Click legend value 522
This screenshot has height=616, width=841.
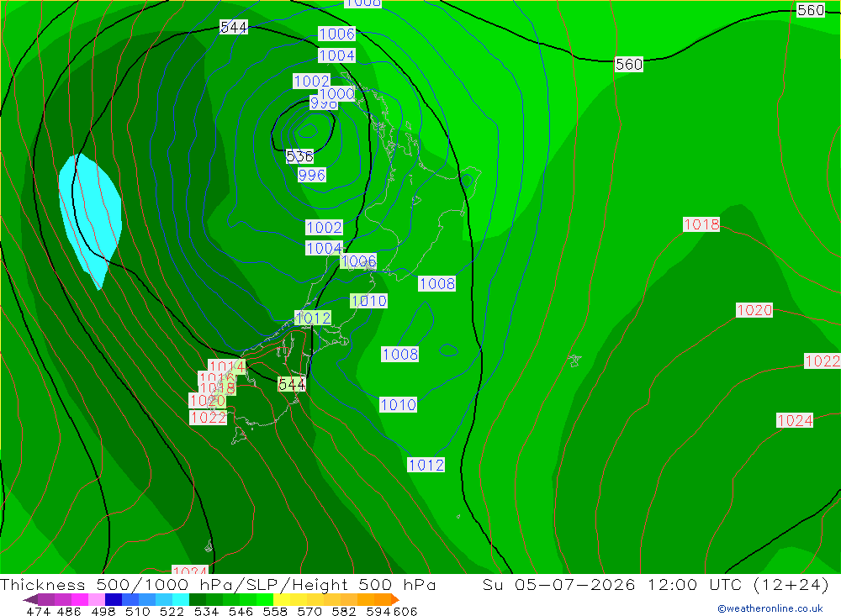tap(172, 611)
